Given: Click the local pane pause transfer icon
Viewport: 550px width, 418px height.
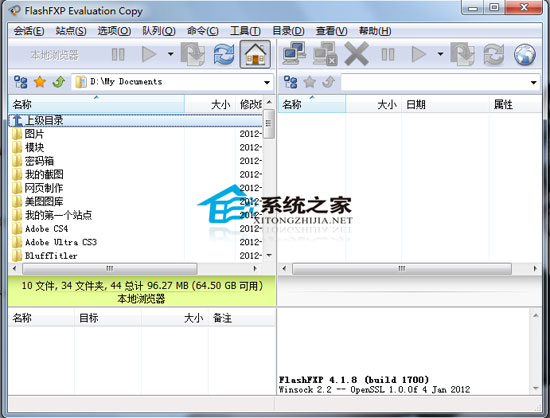Looking at the screenshot, I should (118, 55).
